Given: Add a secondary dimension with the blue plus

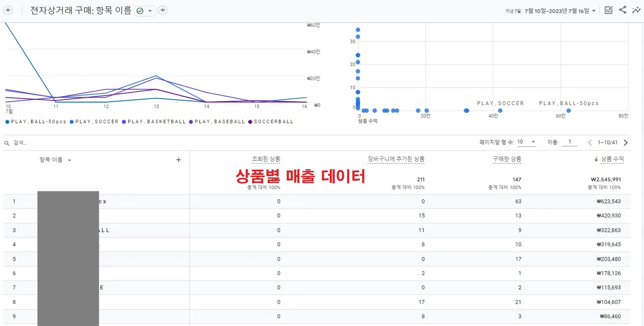Looking at the screenshot, I should (x=178, y=159).
